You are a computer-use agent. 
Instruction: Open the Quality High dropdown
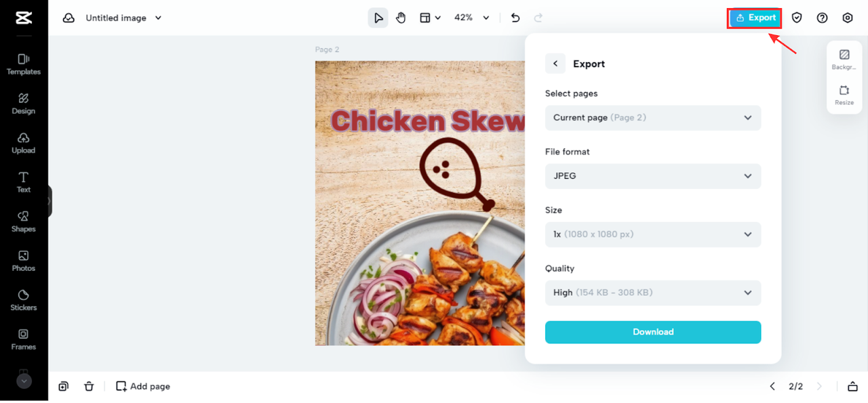click(x=653, y=293)
